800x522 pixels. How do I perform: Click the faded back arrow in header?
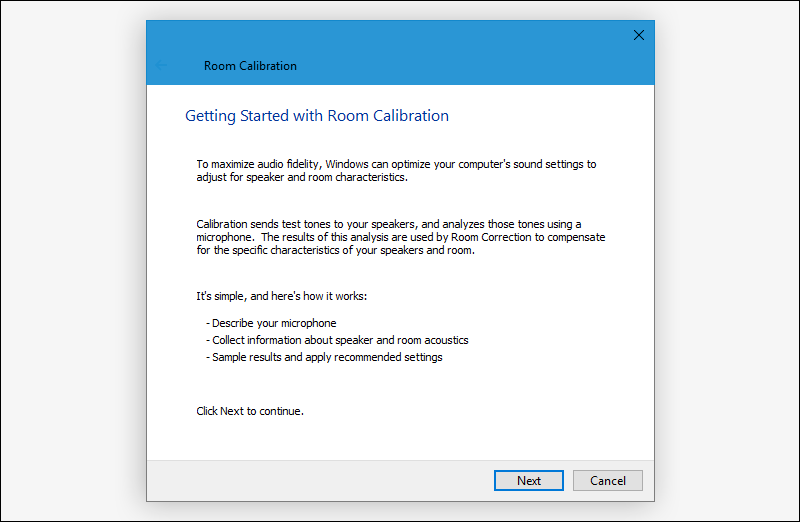[x=161, y=65]
